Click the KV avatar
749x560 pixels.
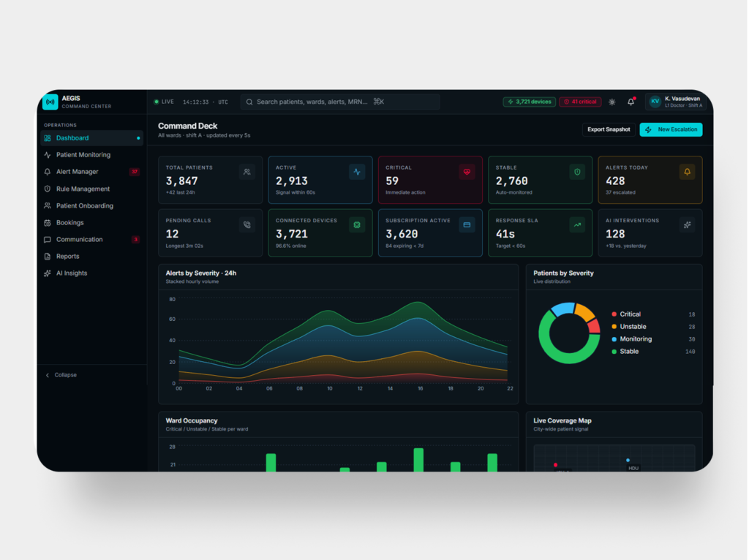(655, 101)
